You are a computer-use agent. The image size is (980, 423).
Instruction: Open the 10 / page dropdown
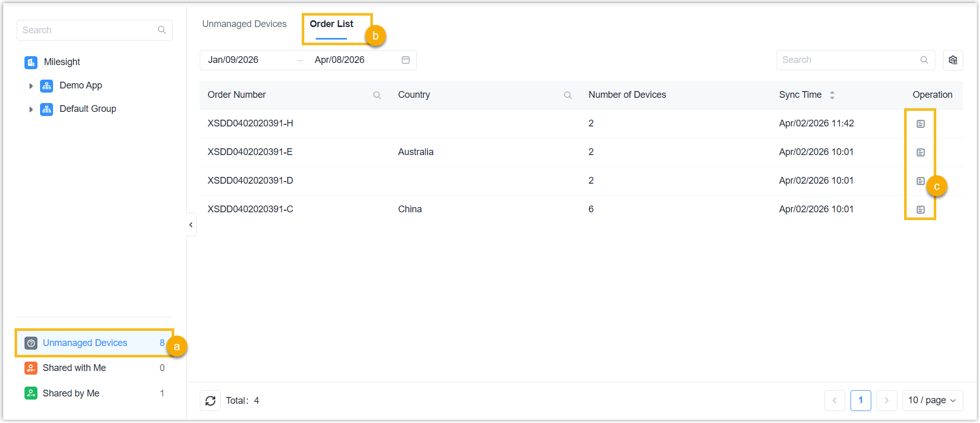tap(932, 401)
